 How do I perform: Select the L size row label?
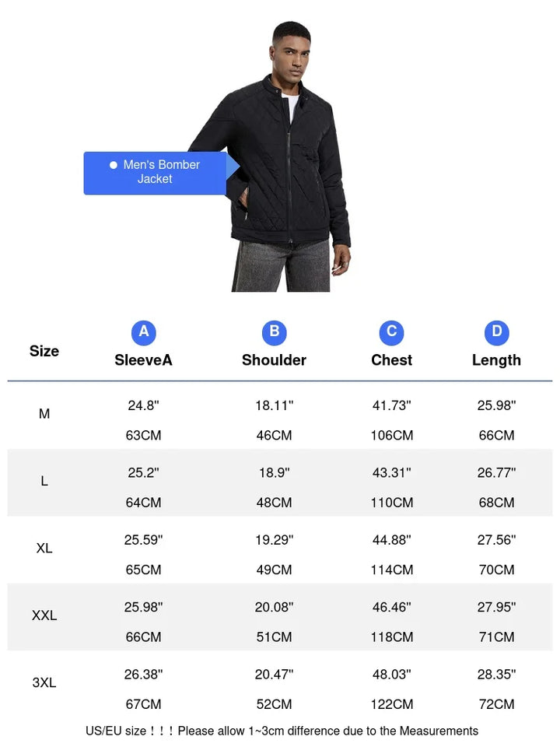click(44, 481)
